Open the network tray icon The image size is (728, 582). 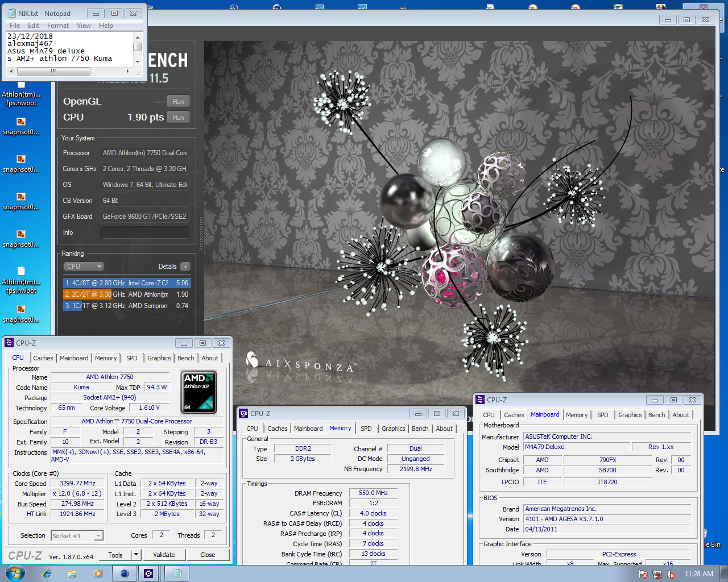tap(657, 574)
